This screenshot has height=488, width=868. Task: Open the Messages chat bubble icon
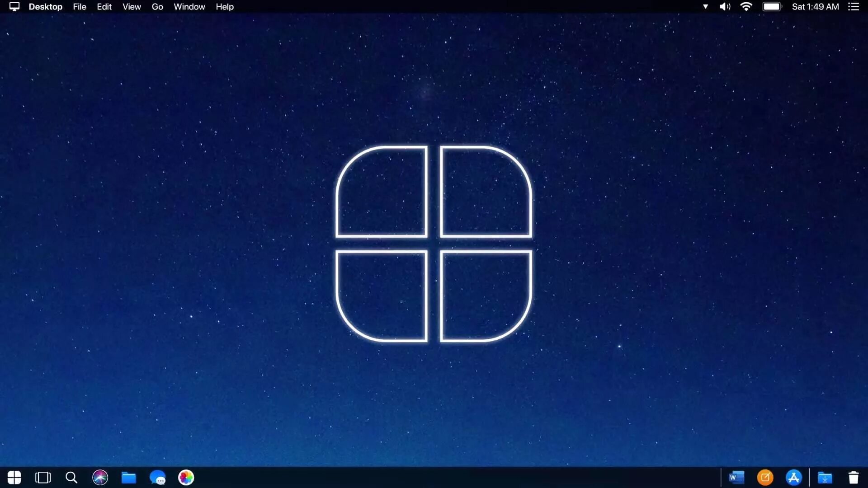pyautogui.click(x=157, y=478)
